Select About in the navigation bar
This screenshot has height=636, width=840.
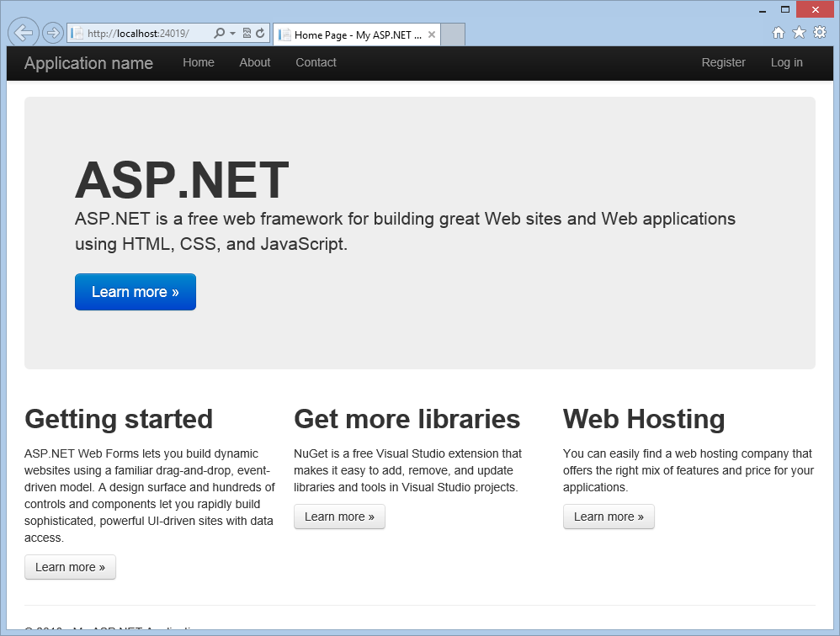(254, 62)
